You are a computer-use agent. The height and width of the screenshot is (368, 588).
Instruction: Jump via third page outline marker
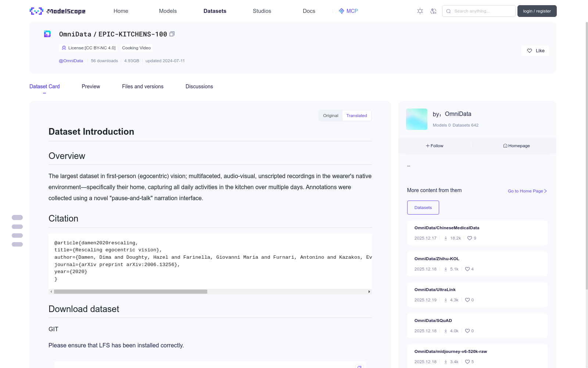17,236
